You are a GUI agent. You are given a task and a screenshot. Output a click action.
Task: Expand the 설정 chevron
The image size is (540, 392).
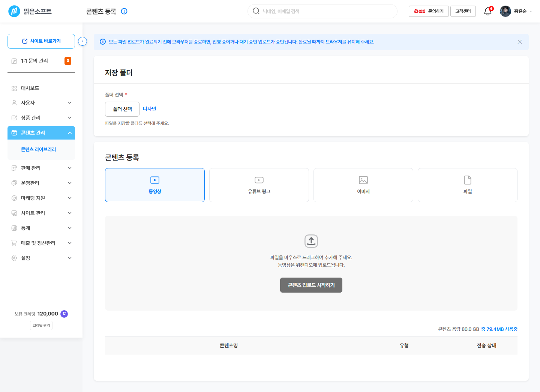pos(70,258)
